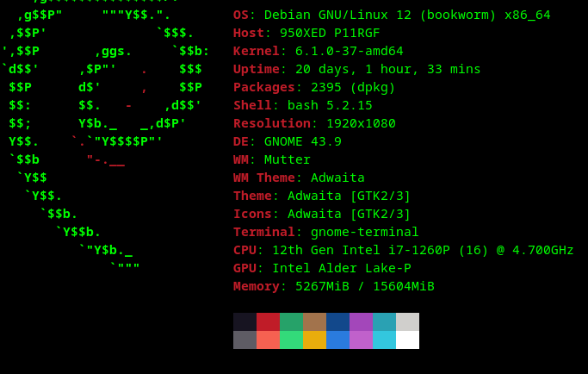Click the dark green color swatch
Image resolution: width=588 pixels, height=374 pixels.
pyautogui.click(x=291, y=321)
